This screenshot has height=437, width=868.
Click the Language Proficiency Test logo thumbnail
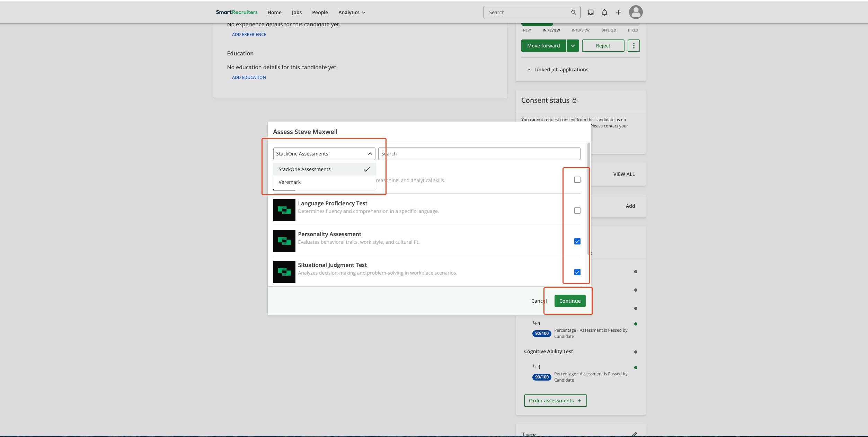pyautogui.click(x=284, y=210)
